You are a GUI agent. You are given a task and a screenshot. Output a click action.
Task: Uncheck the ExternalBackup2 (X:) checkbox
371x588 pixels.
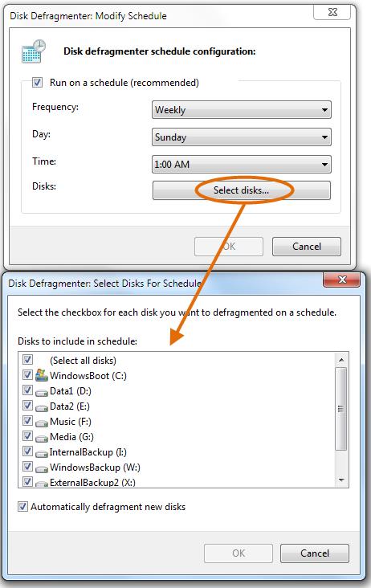coord(27,481)
